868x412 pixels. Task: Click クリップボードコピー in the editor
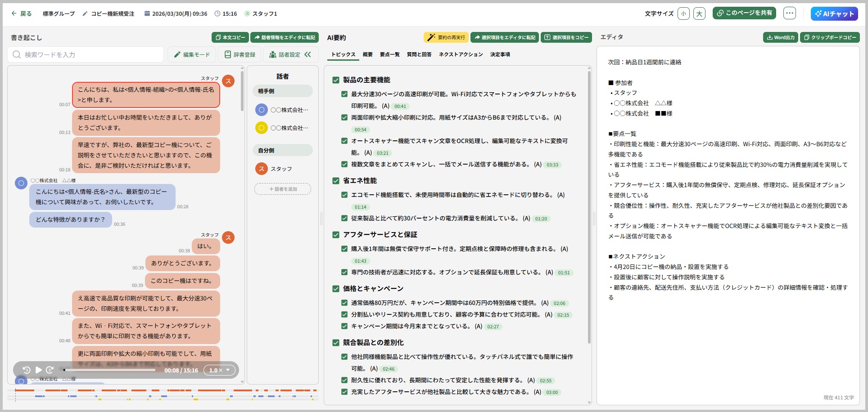point(830,37)
